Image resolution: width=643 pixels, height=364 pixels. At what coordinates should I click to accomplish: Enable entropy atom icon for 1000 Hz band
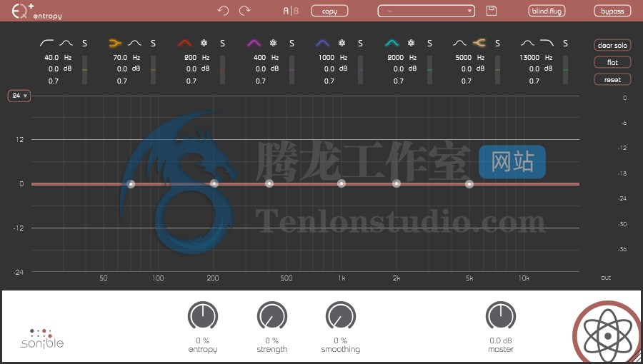[342, 43]
